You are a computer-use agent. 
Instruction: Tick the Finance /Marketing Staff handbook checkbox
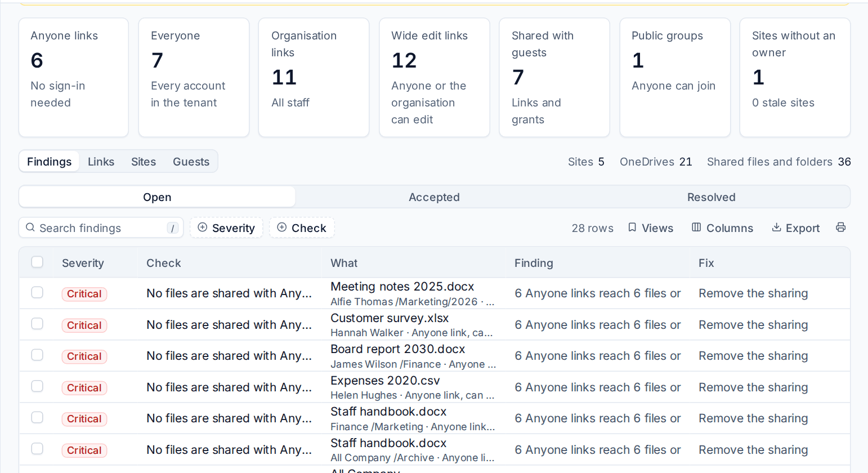pos(37,417)
